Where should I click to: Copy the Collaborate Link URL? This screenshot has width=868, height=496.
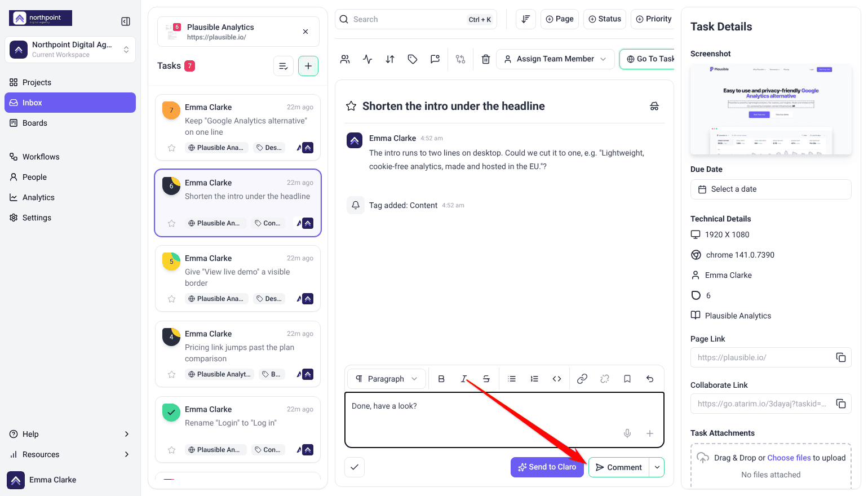(x=840, y=404)
